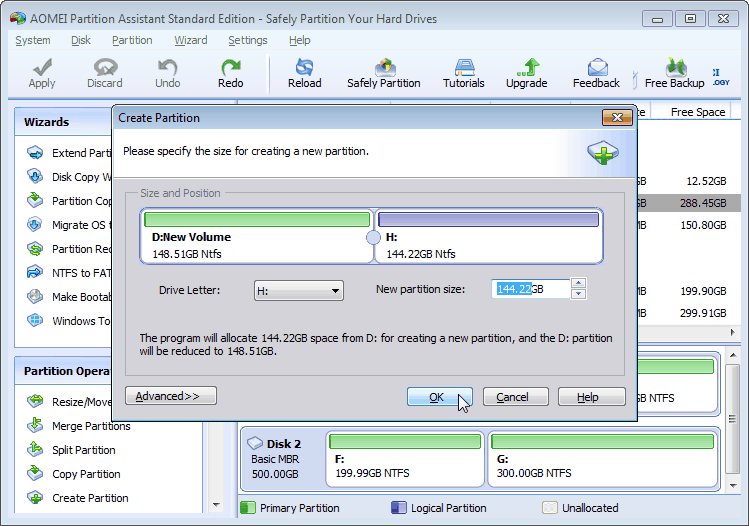Click the Make Bootable Media icon

tap(35, 297)
